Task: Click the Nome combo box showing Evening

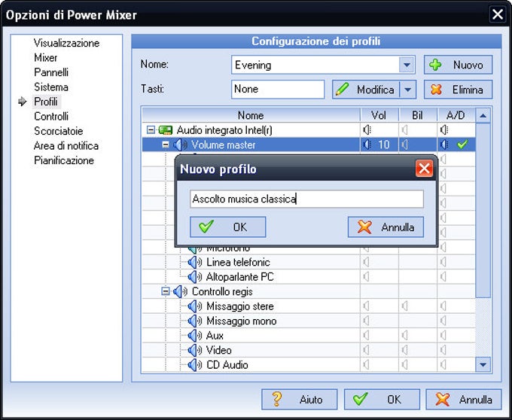Action: [x=323, y=65]
